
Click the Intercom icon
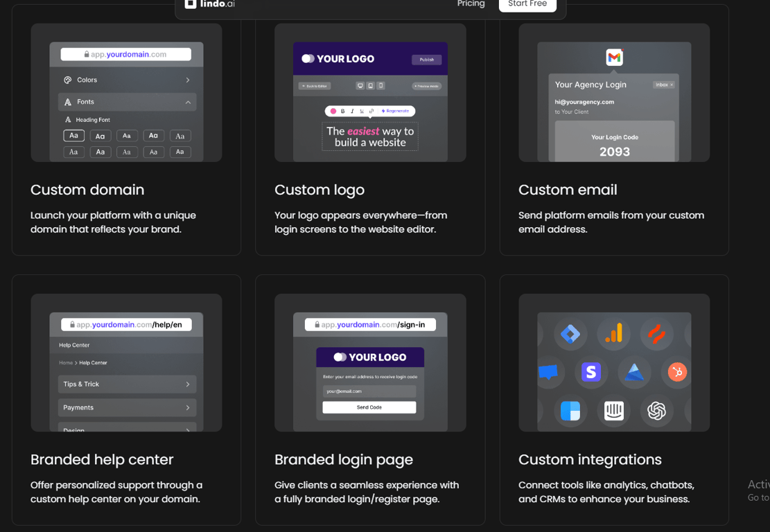(x=614, y=411)
